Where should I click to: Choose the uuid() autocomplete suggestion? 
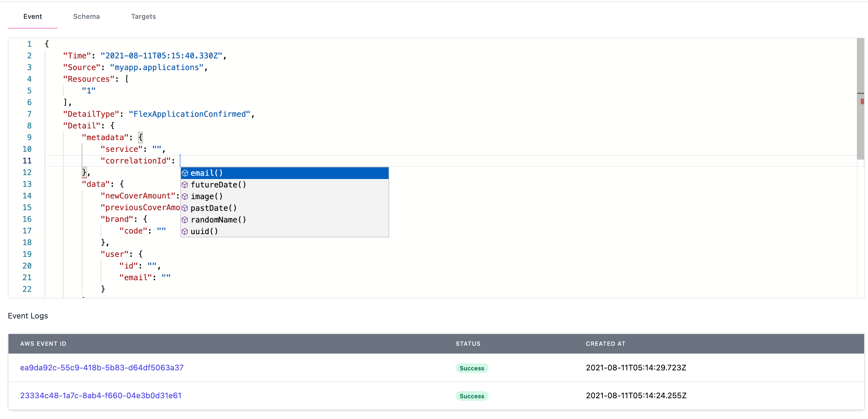click(x=204, y=232)
